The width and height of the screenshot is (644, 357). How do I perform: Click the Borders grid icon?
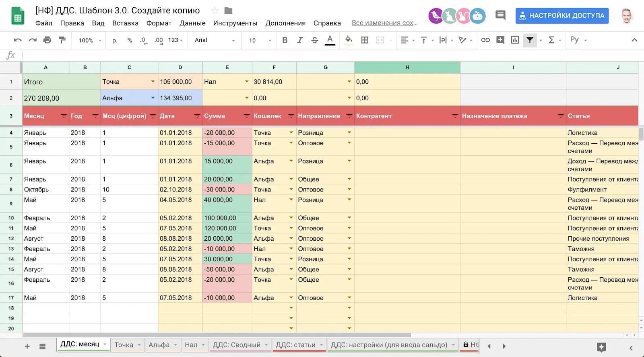(x=365, y=40)
